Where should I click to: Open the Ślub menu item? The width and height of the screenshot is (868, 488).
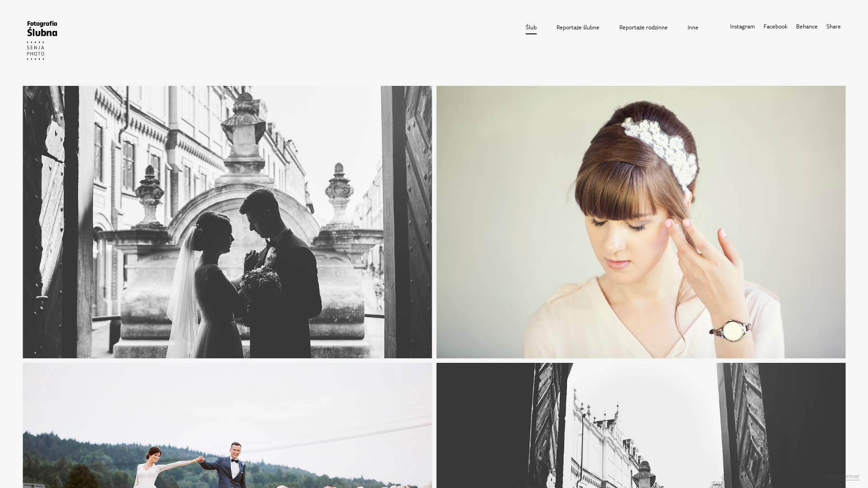coord(531,28)
